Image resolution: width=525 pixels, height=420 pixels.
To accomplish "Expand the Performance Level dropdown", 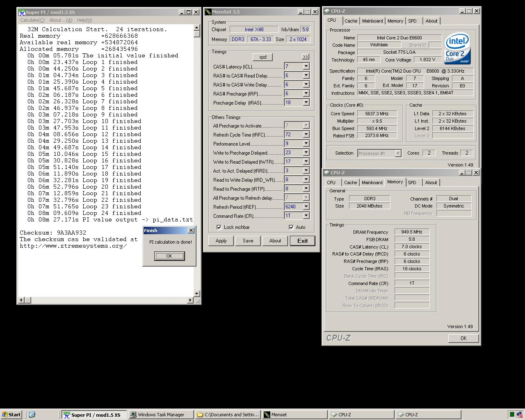I will coord(306,144).
